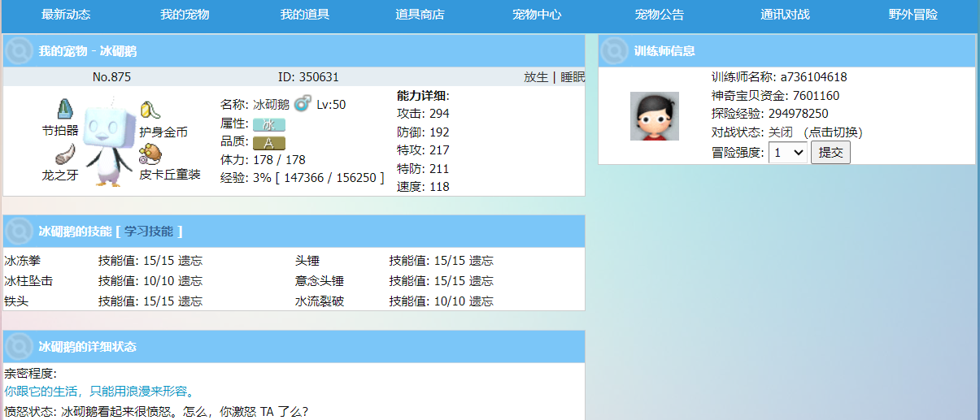Click the ring icon beside pet name
Viewport: 980px width, 420px height.
(x=303, y=103)
